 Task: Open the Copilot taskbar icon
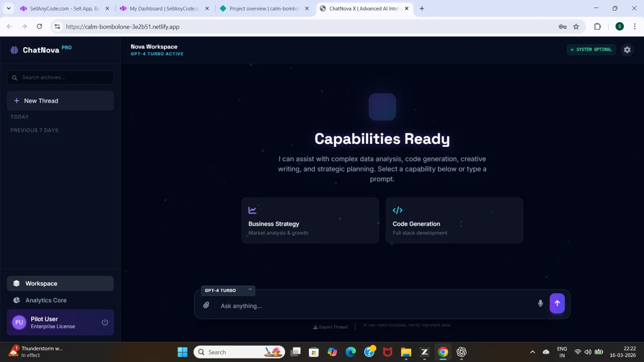coord(332,352)
